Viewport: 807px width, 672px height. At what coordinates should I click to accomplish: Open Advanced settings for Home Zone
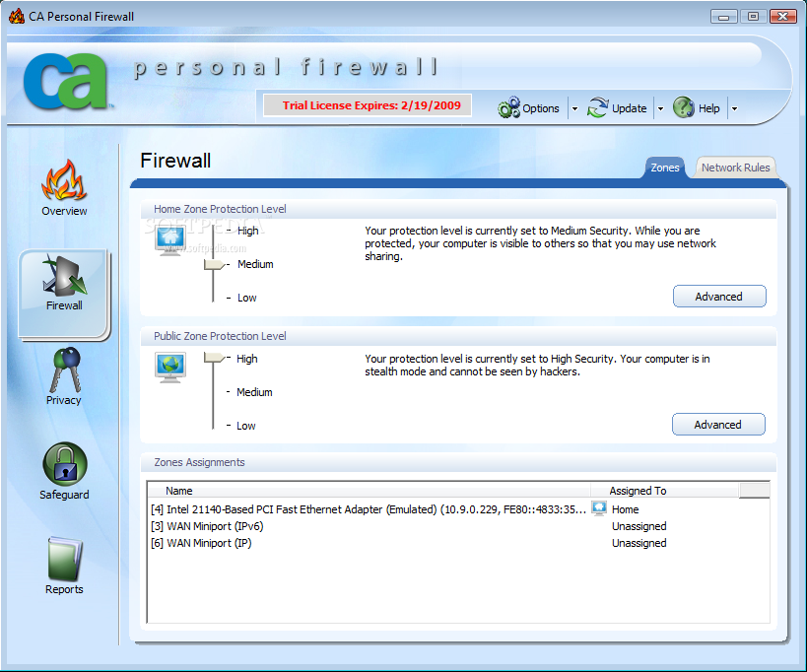[719, 297]
